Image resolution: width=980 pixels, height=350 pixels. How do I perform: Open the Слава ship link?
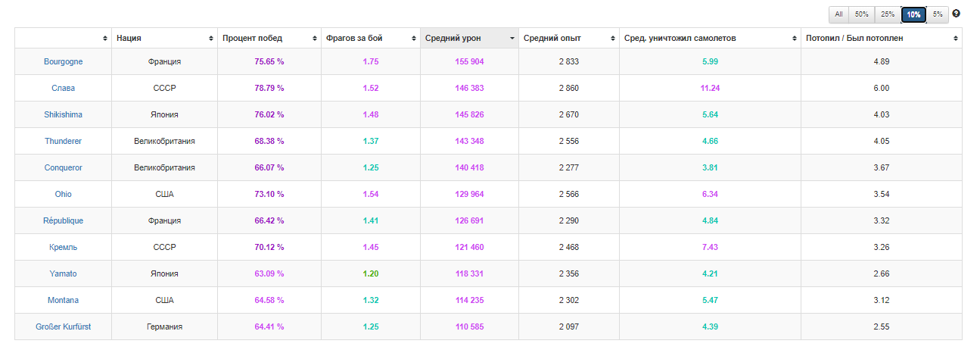tap(64, 88)
